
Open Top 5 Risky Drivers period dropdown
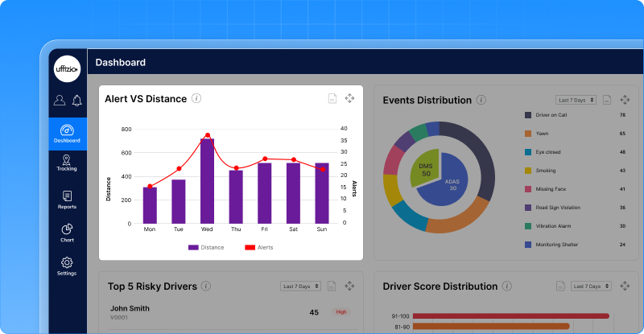pyautogui.click(x=300, y=286)
